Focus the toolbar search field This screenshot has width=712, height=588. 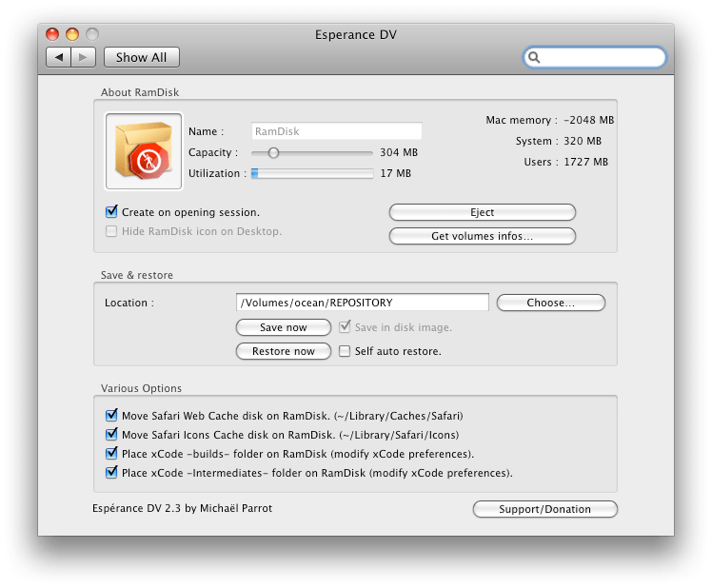point(594,57)
